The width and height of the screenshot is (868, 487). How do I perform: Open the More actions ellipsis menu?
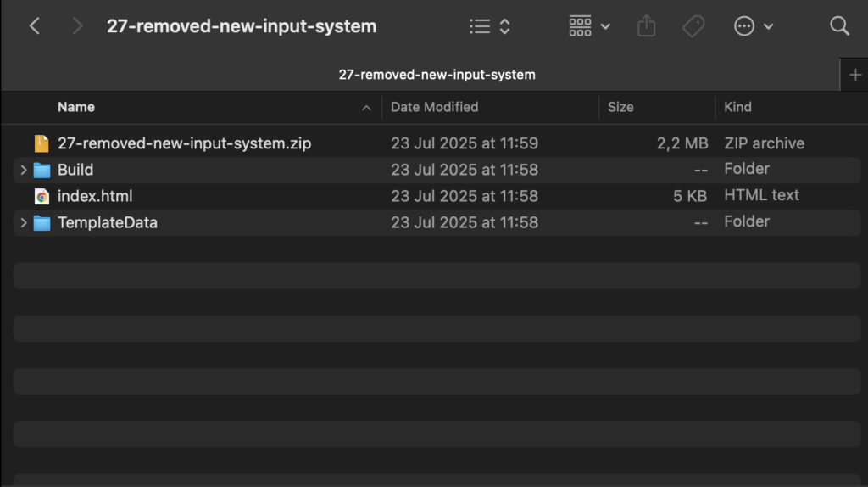pos(753,26)
